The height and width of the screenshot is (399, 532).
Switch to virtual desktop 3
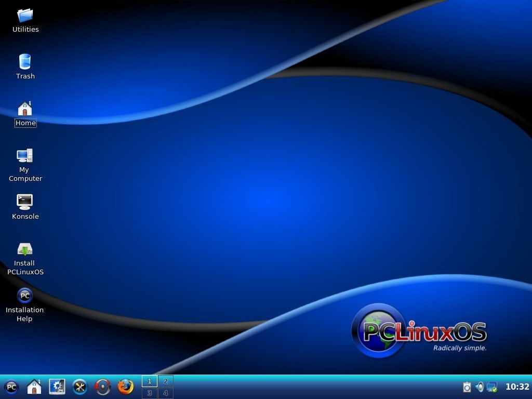point(149,393)
